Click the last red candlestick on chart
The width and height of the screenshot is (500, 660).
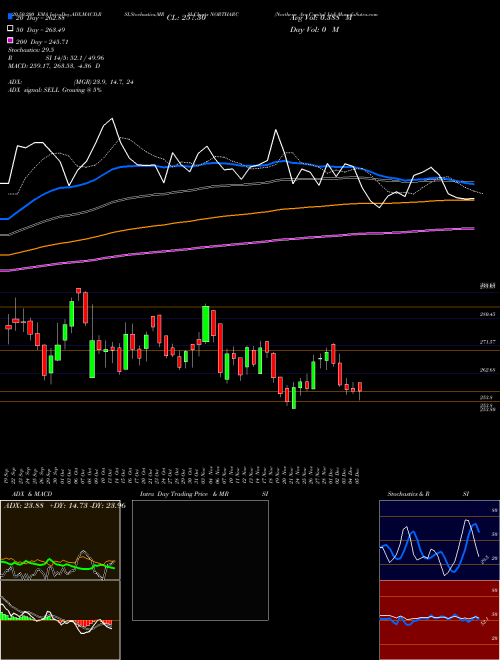point(360,387)
